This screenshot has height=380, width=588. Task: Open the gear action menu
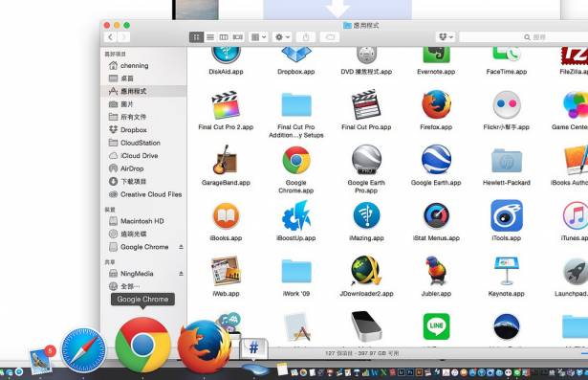(x=282, y=37)
